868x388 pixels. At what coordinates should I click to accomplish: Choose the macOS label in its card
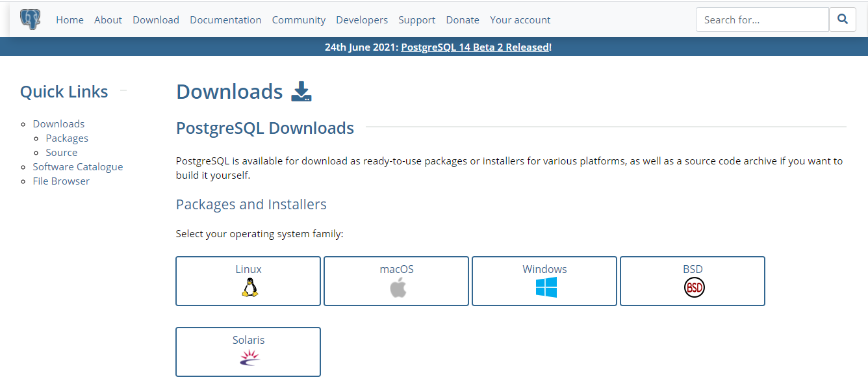pos(397,269)
